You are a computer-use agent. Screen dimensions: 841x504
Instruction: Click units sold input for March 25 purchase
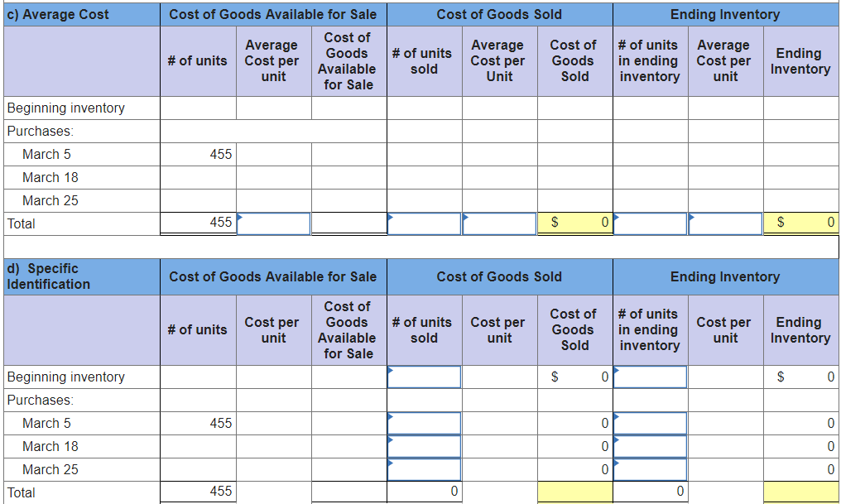424,469
